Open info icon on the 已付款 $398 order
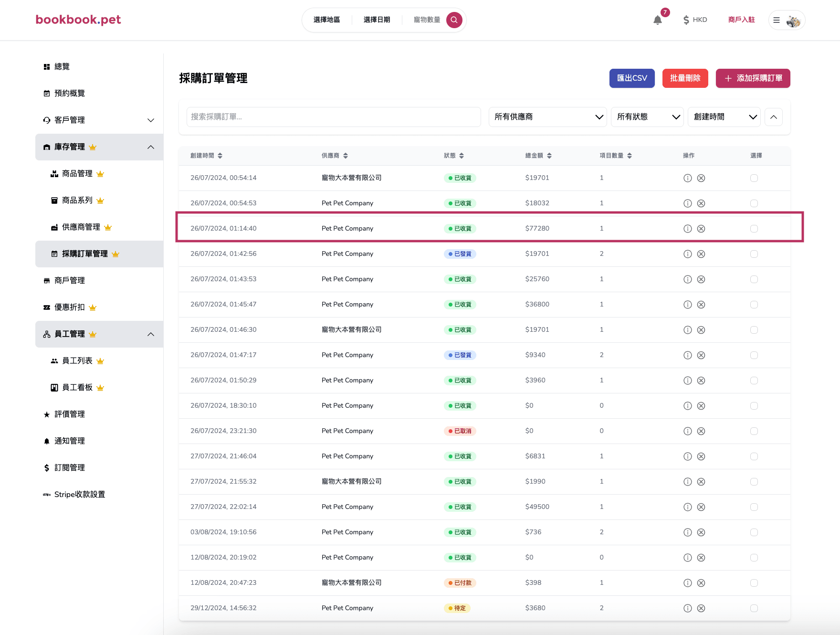Viewport: 840px width, 635px height. click(688, 583)
